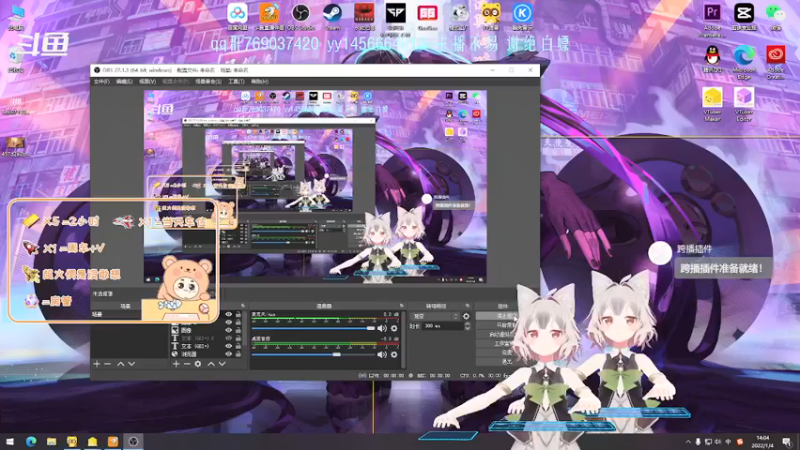Viewport: 800px width, 450px height.
Task: Open 麦克风/Aux audio settings gear
Action: coord(394,329)
